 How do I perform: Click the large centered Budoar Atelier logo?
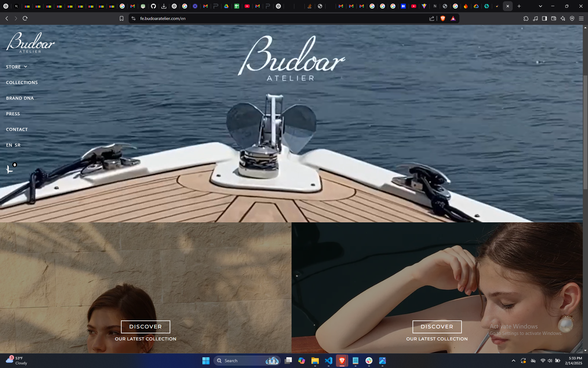pyautogui.click(x=291, y=58)
